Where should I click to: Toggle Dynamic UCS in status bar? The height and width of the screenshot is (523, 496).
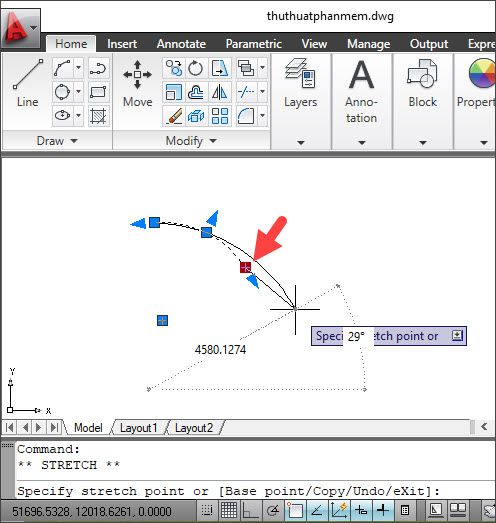point(339,510)
